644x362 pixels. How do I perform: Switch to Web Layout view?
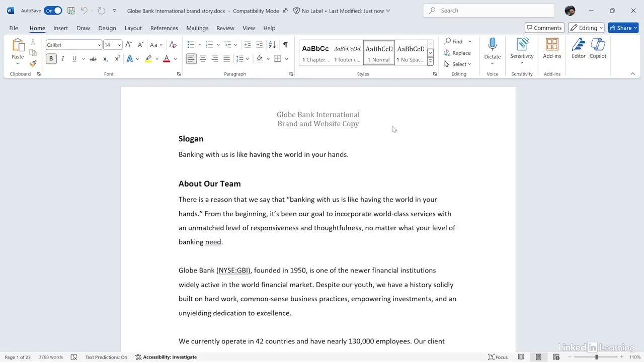556,357
